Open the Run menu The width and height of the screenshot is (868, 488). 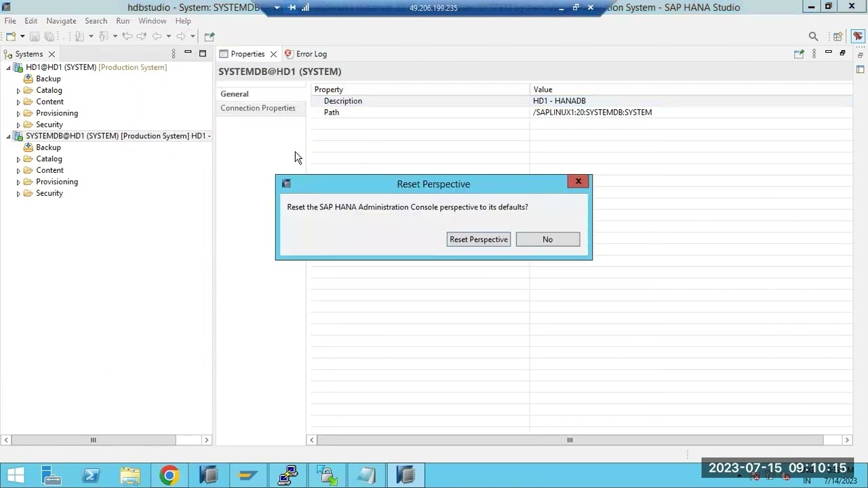click(123, 21)
